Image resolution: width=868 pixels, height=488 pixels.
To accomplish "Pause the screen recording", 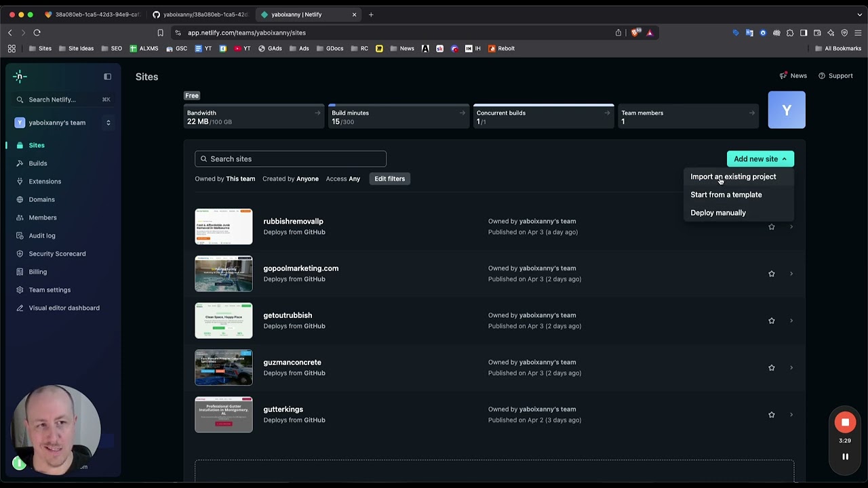I will click(x=845, y=457).
